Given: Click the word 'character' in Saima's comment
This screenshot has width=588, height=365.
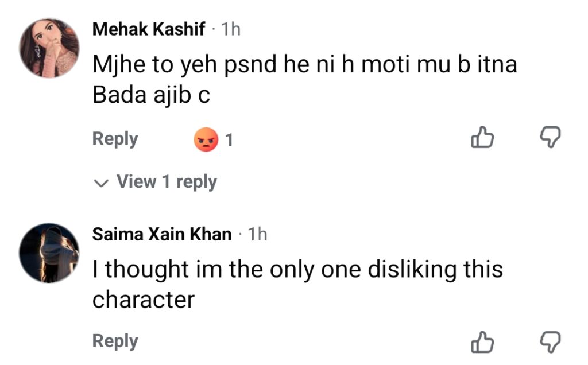Looking at the screenshot, I should click(144, 300).
